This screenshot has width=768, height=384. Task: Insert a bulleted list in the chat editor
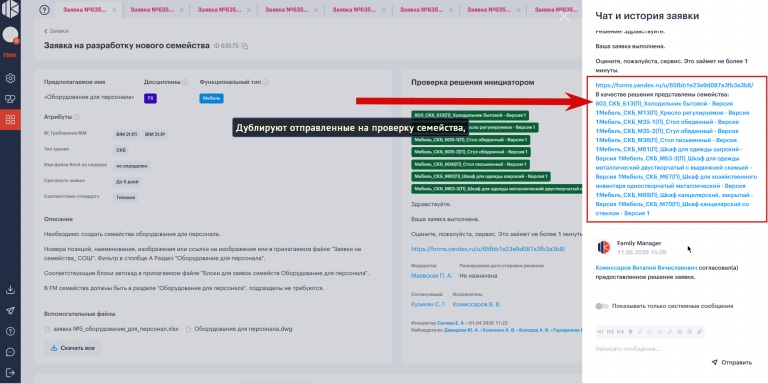pyautogui.click(x=650, y=332)
